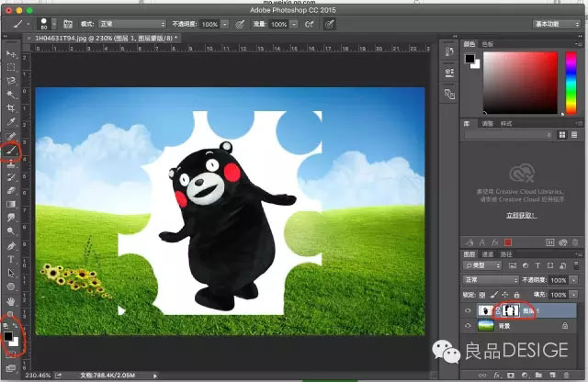
Task: Select the Eyedropper tool
Action: (11, 120)
